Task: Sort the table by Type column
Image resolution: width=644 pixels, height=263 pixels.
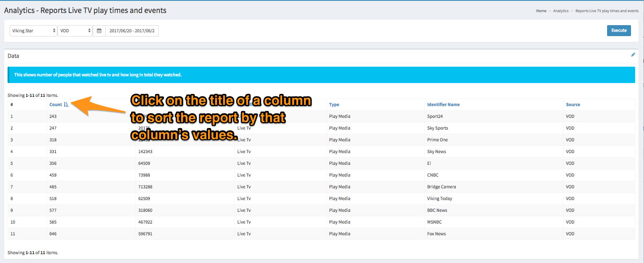Action: pos(334,104)
